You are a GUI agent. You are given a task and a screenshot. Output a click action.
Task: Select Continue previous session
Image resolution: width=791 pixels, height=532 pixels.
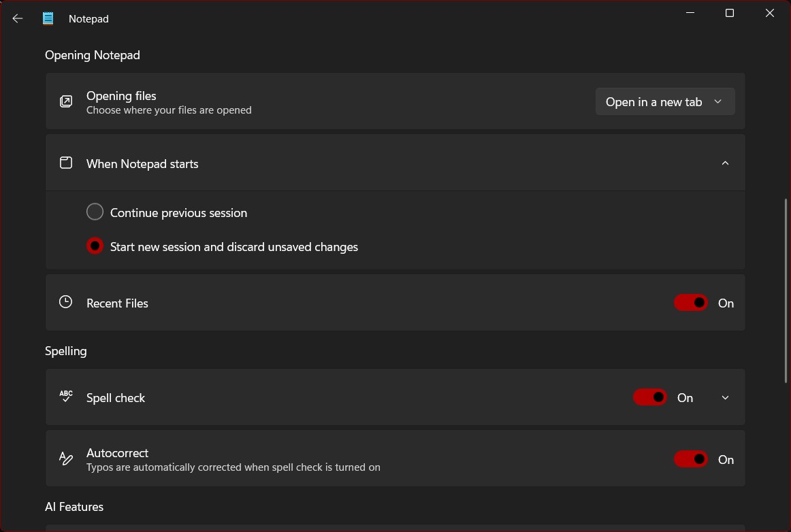[95, 212]
